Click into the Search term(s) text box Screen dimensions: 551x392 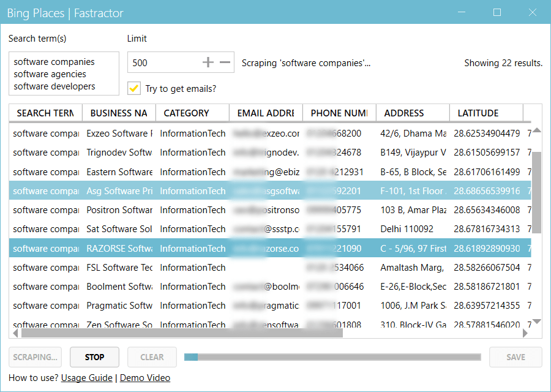64,73
